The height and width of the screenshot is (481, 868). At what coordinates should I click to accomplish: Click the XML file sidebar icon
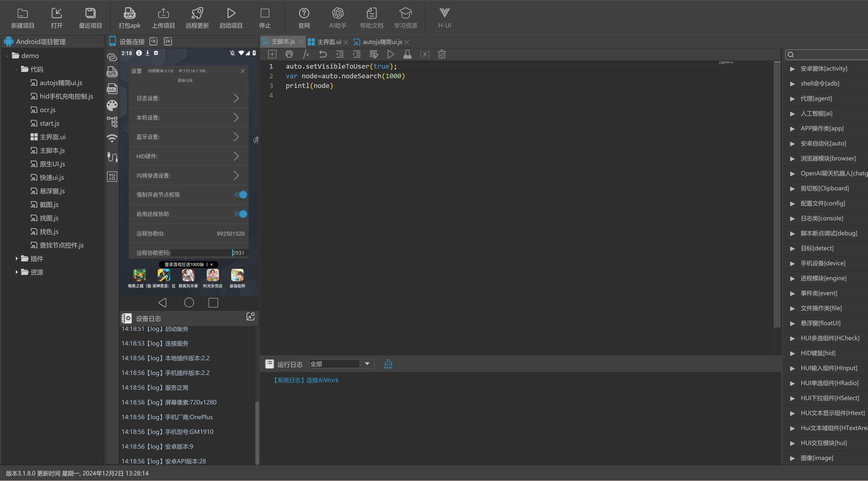tap(112, 89)
